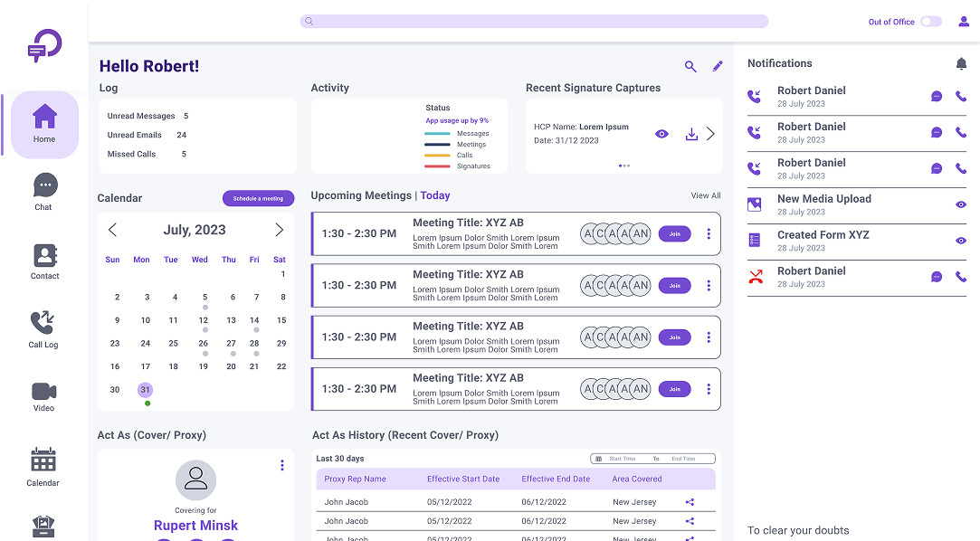This screenshot has height=541, width=980.
Task: Open Call Log in the sidebar
Action: click(43, 329)
